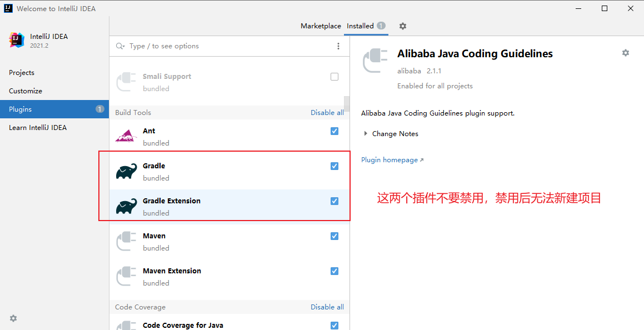Click the Build Tools group header
This screenshot has width=644, height=330.
click(x=133, y=112)
